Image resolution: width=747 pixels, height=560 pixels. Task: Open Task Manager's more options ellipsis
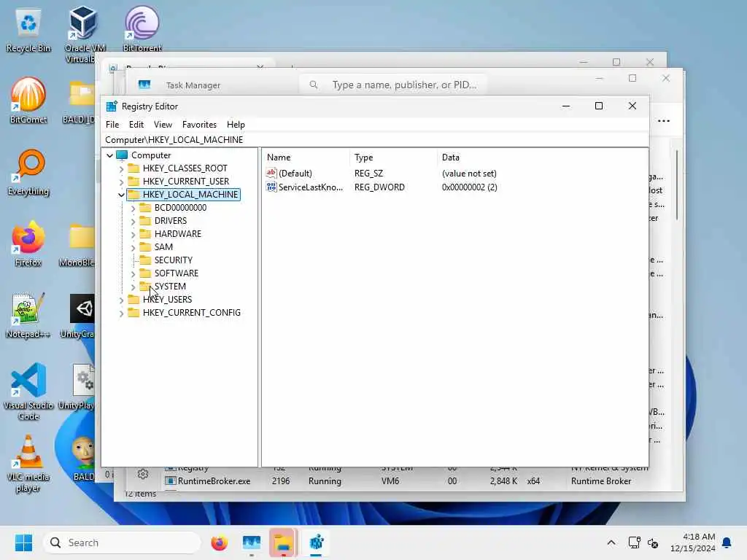point(664,121)
